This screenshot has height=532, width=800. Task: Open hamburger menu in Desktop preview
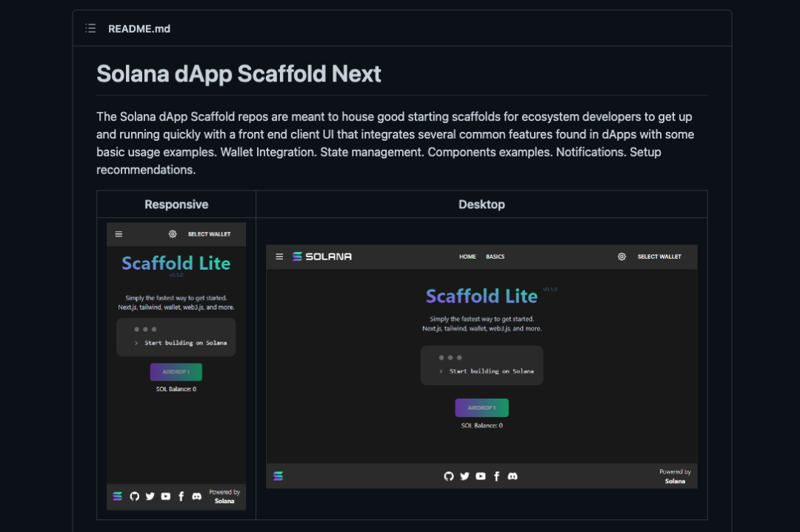(279, 256)
